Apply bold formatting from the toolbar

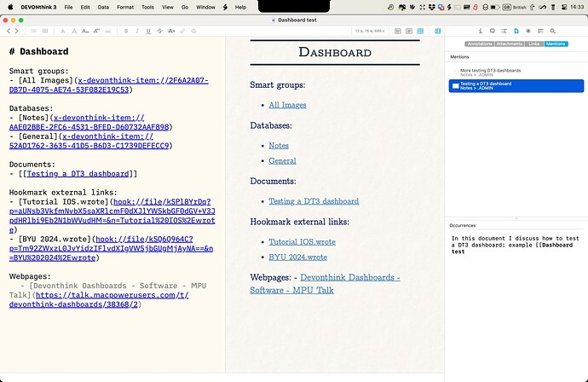tap(124, 31)
